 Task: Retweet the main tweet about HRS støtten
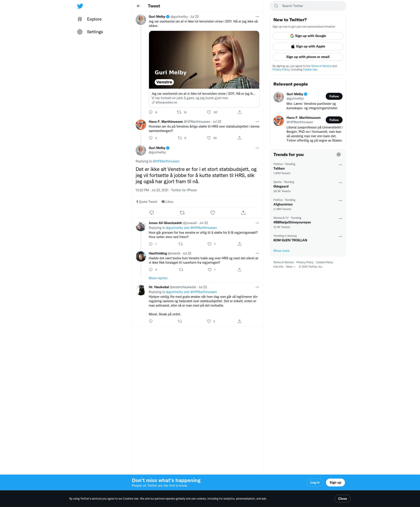click(x=182, y=213)
